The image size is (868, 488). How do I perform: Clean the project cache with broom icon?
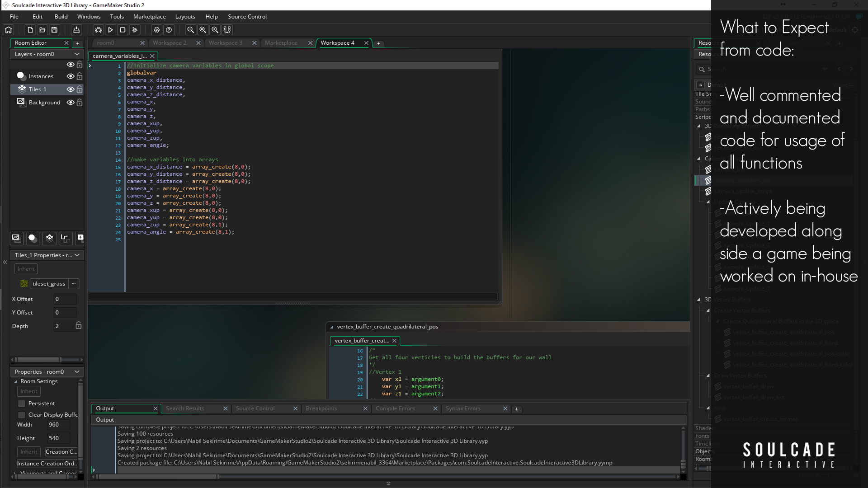(135, 30)
